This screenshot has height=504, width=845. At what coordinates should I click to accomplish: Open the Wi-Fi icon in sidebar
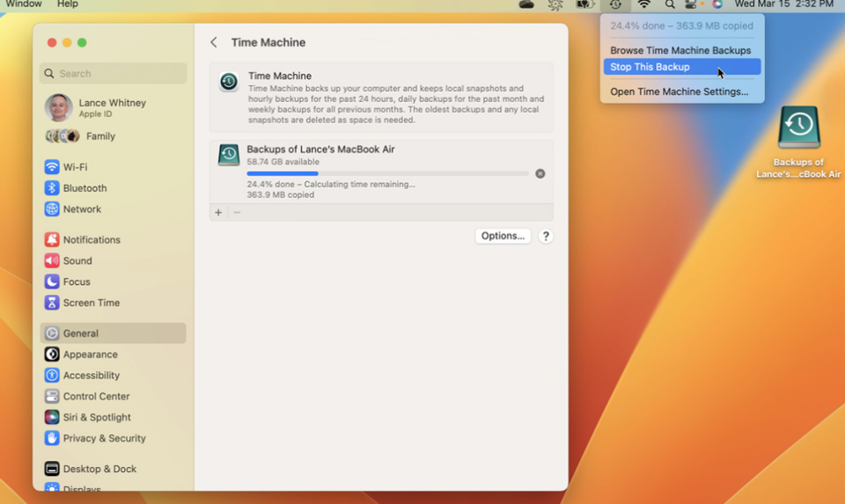coord(52,167)
